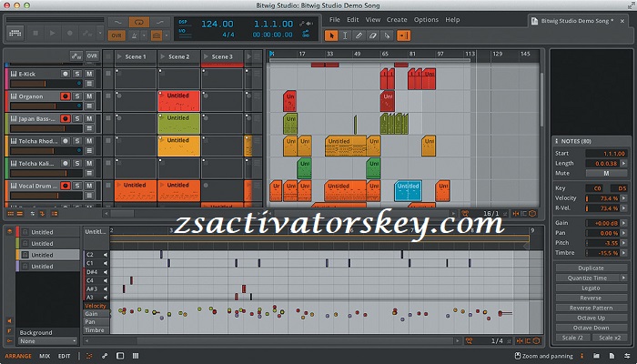Click the transport Record button

69,34
